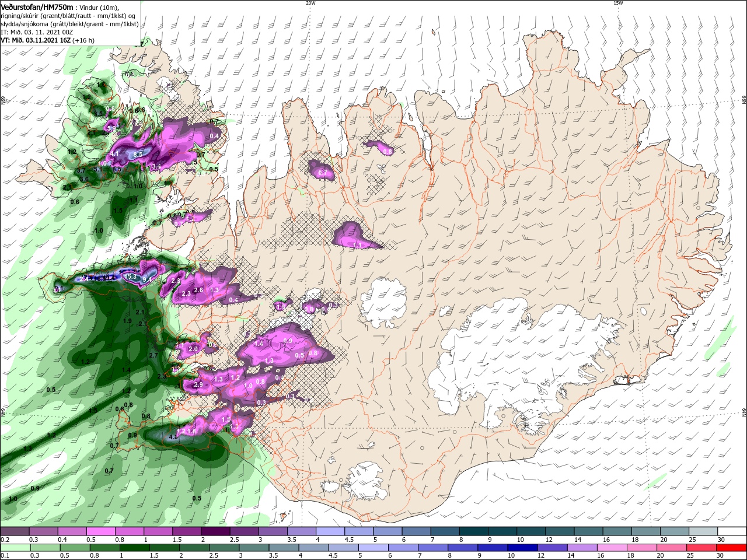Click the palest green rain swatch between 0.1 and 0.3
The width and height of the screenshot is (747, 560).
(15, 548)
